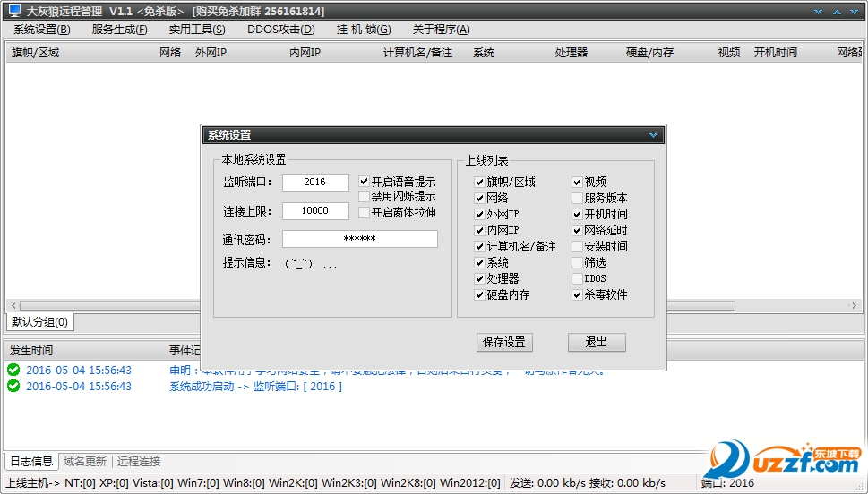Open the 系统设置(B) menu

42,30
